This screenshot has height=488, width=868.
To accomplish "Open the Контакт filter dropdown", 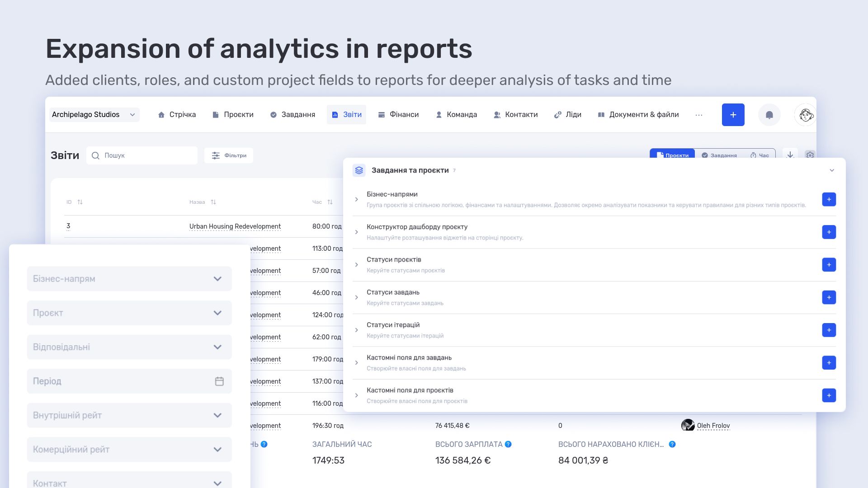I will [129, 481].
